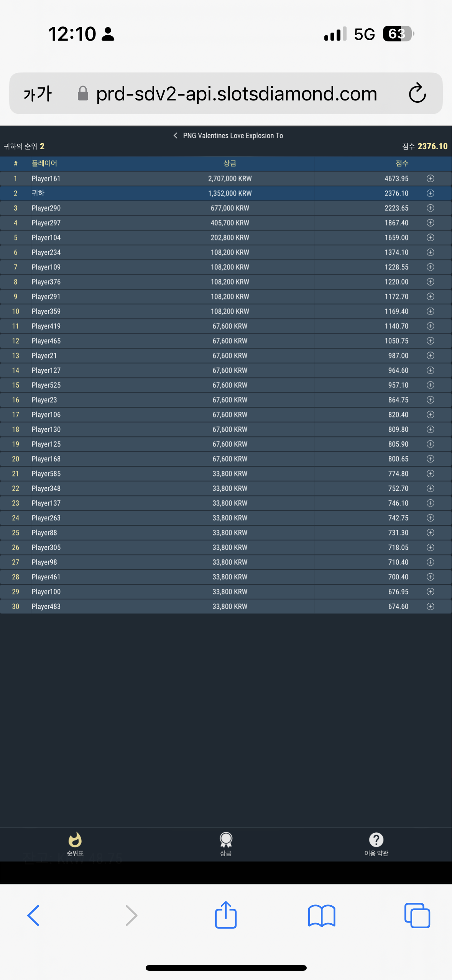
Task: Tap the Safari back arrow
Action: 33,916
